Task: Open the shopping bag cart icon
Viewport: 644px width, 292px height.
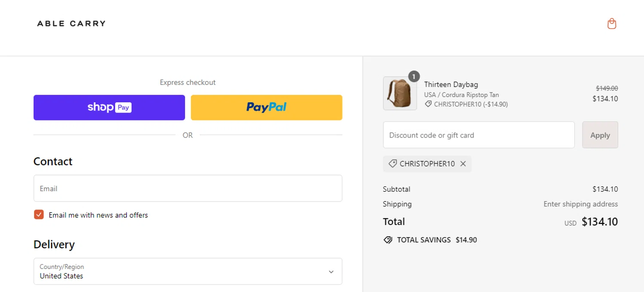Action: (x=612, y=24)
